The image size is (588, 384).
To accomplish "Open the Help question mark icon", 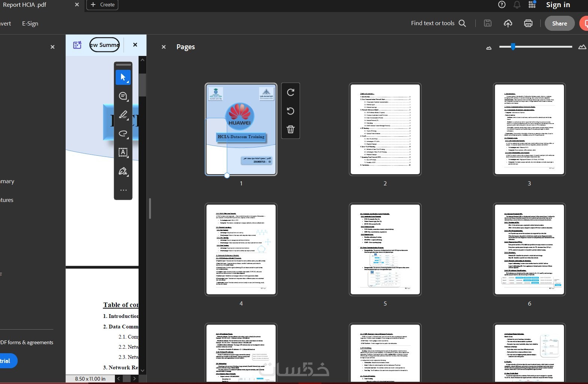I will click(502, 5).
